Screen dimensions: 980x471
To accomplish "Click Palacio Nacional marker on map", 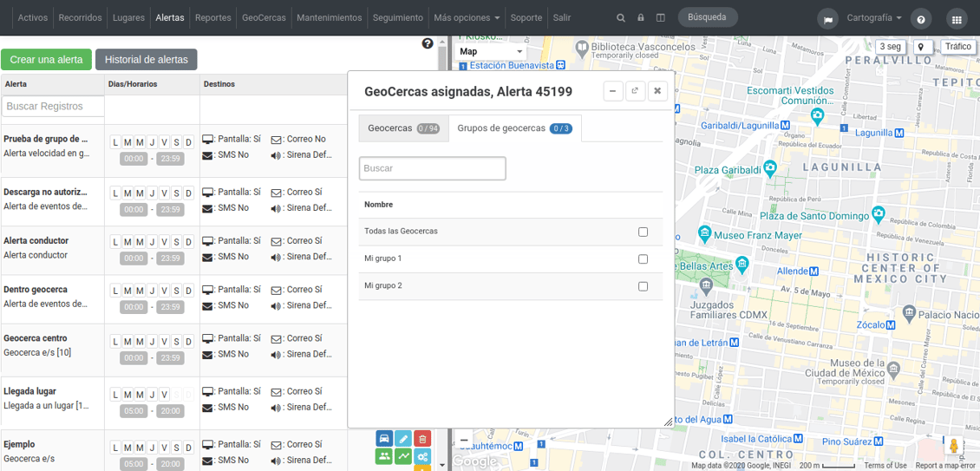I will (x=910, y=311).
